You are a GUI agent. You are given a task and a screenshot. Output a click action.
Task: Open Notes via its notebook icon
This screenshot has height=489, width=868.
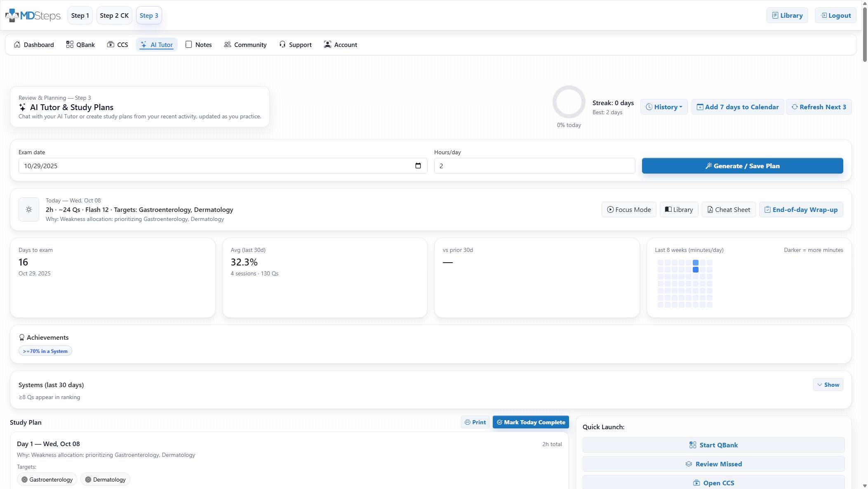(x=188, y=45)
